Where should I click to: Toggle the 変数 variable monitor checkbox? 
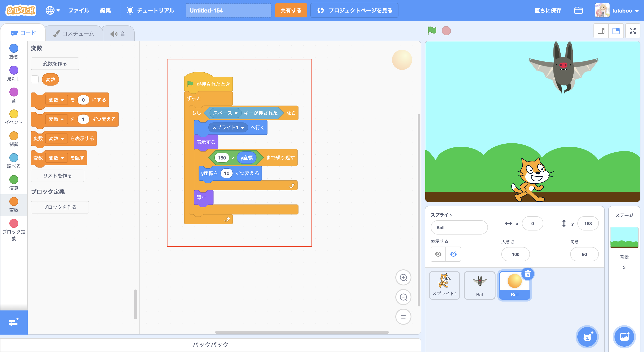pyautogui.click(x=35, y=79)
